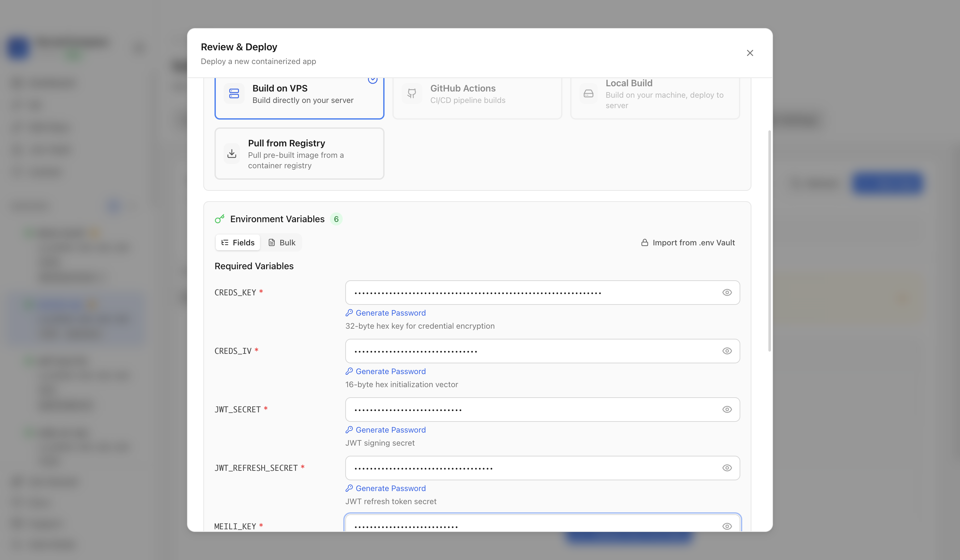Viewport: 960px width, 560px height.
Task: Choose the Pull from Registry option card
Action: coord(299,154)
